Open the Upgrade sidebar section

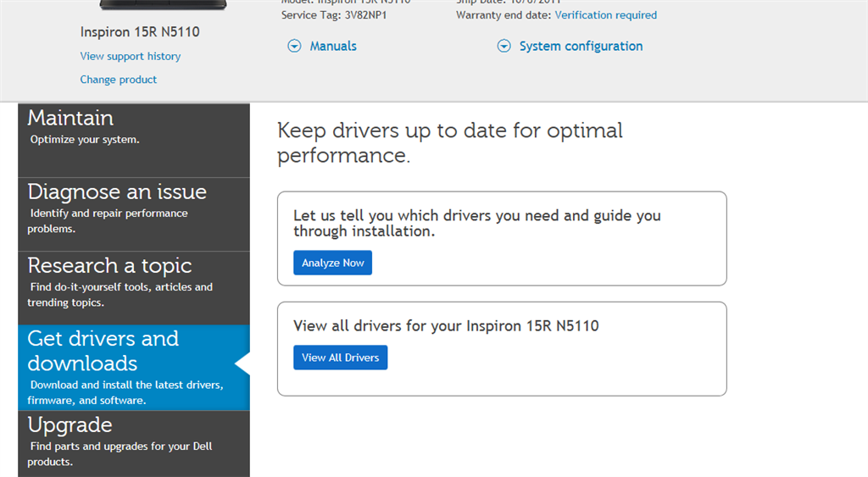pyautogui.click(x=134, y=444)
